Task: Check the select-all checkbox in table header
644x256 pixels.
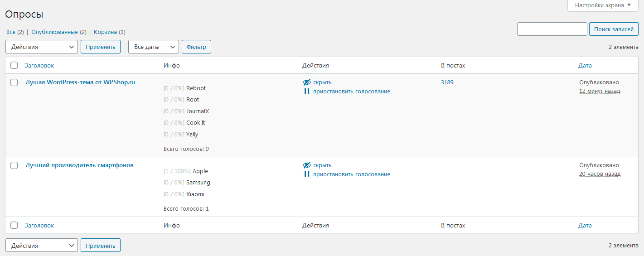Action: tap(14, 65)
